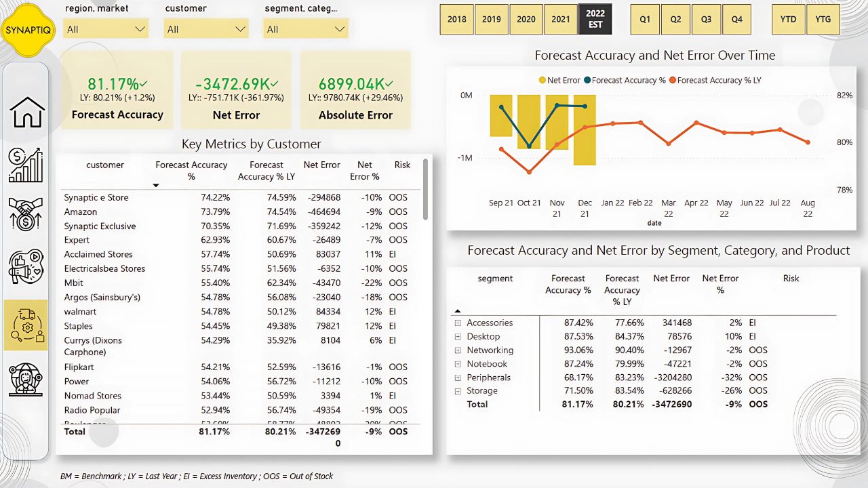Open the executive globe person icon
Image resolution: width=868 pixels, height=488 pixels.
pyautogui.click(x=26, y=379)
